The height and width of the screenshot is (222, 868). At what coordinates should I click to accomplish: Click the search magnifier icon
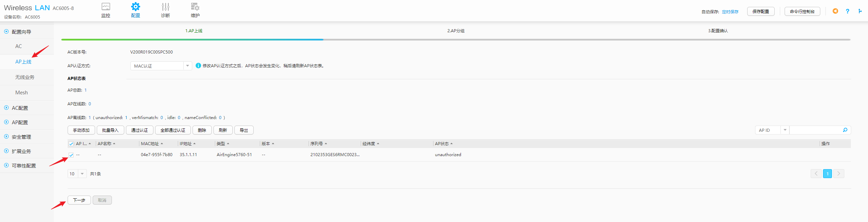pos(845,130)
